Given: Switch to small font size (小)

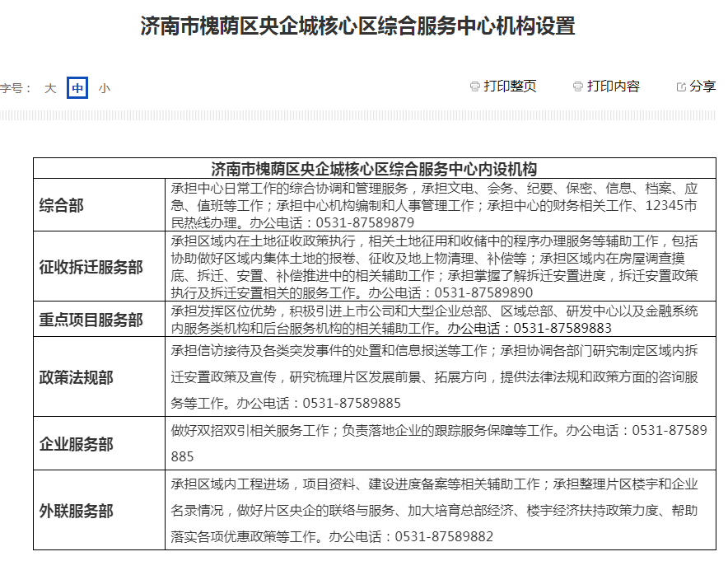Looking at the screenshot, I should click(104, 88).
